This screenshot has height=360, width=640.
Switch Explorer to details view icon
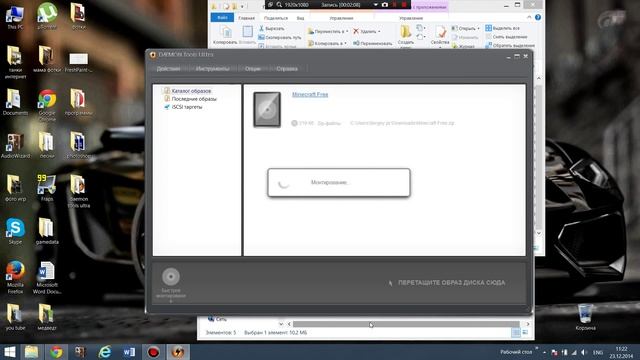coord(516,333)
